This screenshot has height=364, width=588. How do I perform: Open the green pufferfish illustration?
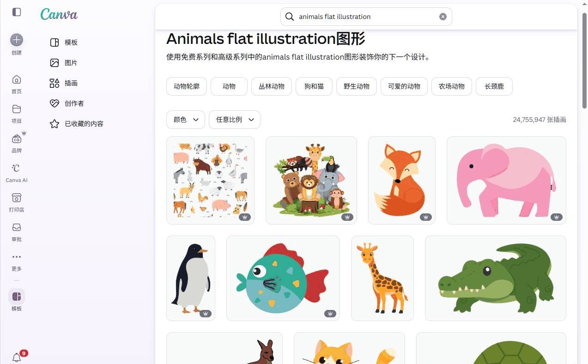[283, 278]
